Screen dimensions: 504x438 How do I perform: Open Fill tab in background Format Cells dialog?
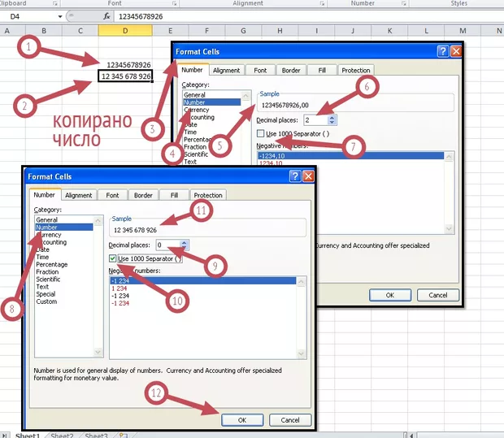[x=322, y=70]
